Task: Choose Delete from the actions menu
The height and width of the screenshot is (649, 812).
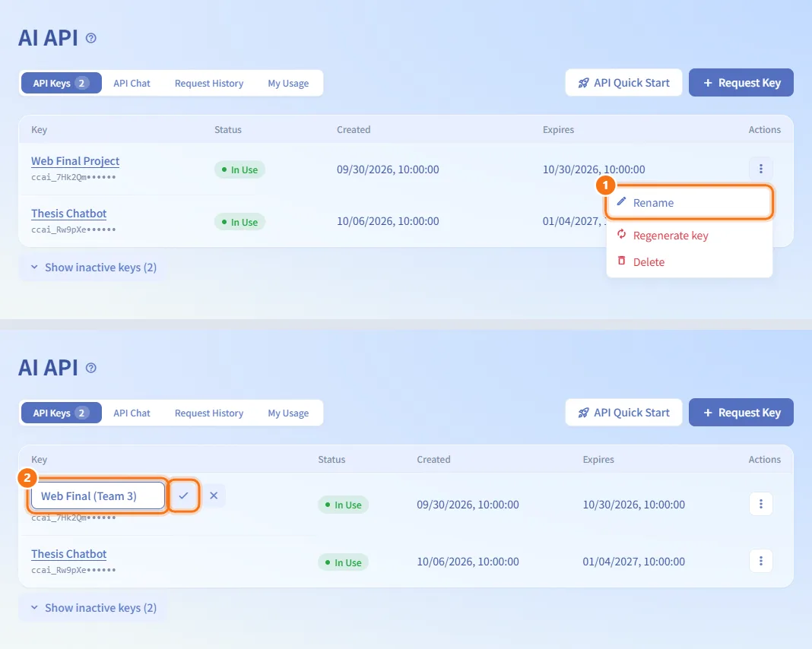Action: pyautogui.click(x=690, y=262)
